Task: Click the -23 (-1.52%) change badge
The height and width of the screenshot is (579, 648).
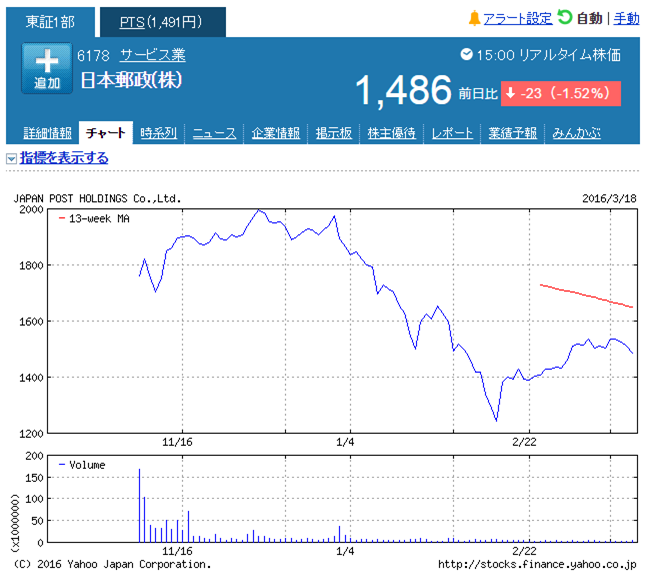Action: tap(561, 93)
